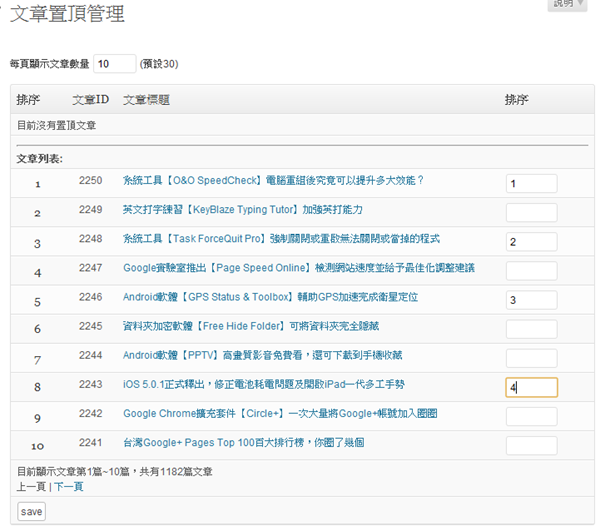Click the order field for article 2246
The image size is (600, 531).
click(531, 300)
